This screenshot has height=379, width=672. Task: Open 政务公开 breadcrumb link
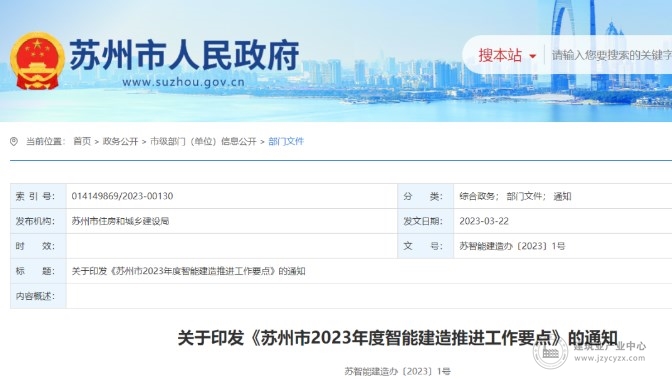(x=120, y=141)
